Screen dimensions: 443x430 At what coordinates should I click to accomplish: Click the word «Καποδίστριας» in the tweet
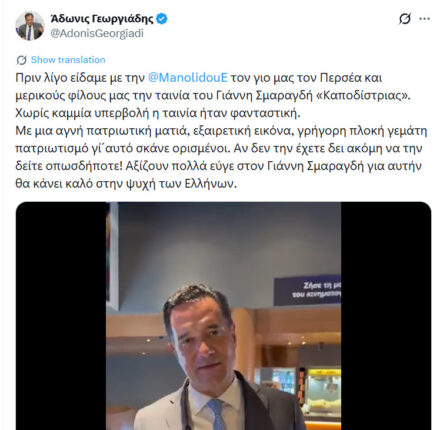pyautogui.click(x=363, y=96)
